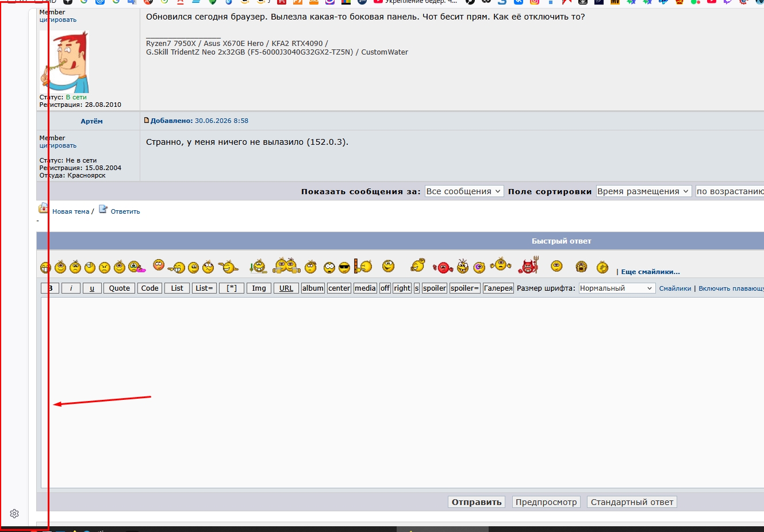
Task: Open the 'по возрастанию' order dropdown
Action: click(730, 191)
